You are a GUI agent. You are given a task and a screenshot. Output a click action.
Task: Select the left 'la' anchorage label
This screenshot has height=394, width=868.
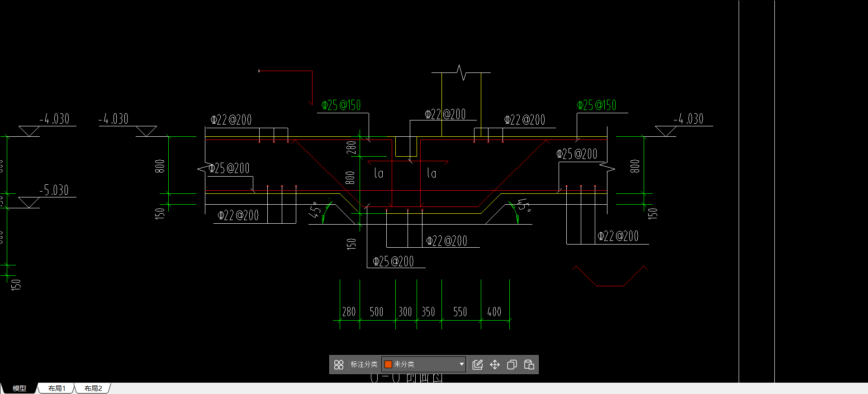(x=379, y=173)
